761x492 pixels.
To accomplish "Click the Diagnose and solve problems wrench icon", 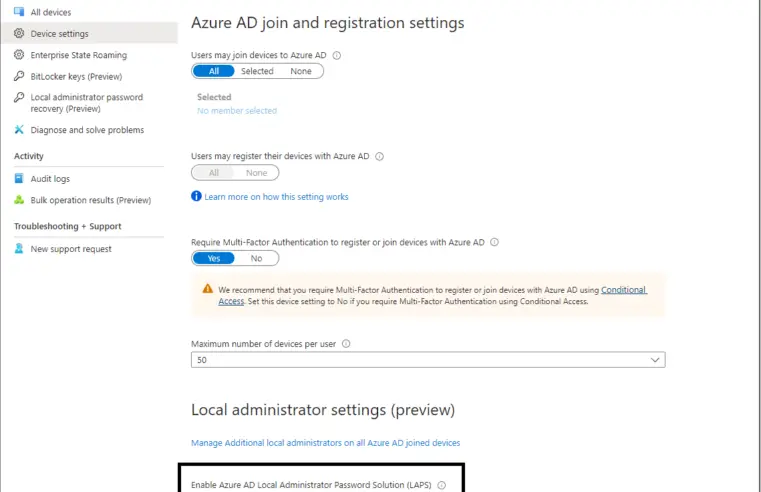I will [19, 130].
